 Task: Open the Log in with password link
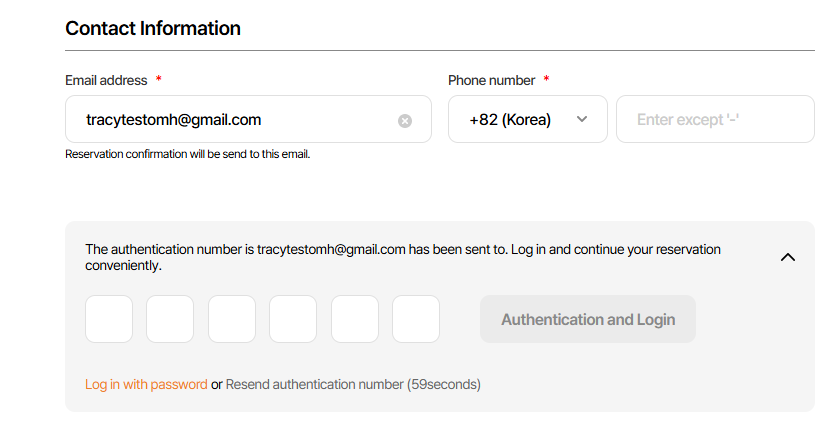146,384
